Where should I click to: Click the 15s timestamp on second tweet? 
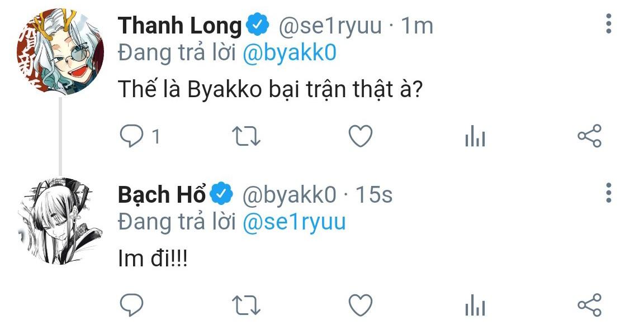[x=374, y=194]
